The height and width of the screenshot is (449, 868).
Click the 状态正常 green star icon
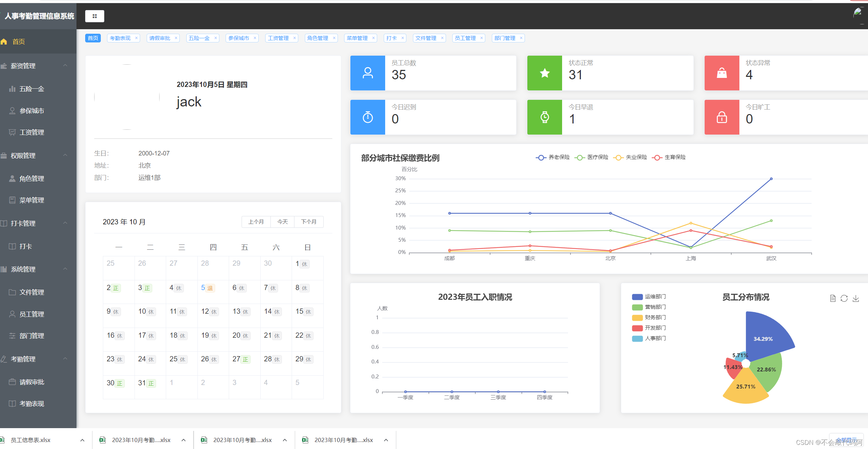(545, 73)
